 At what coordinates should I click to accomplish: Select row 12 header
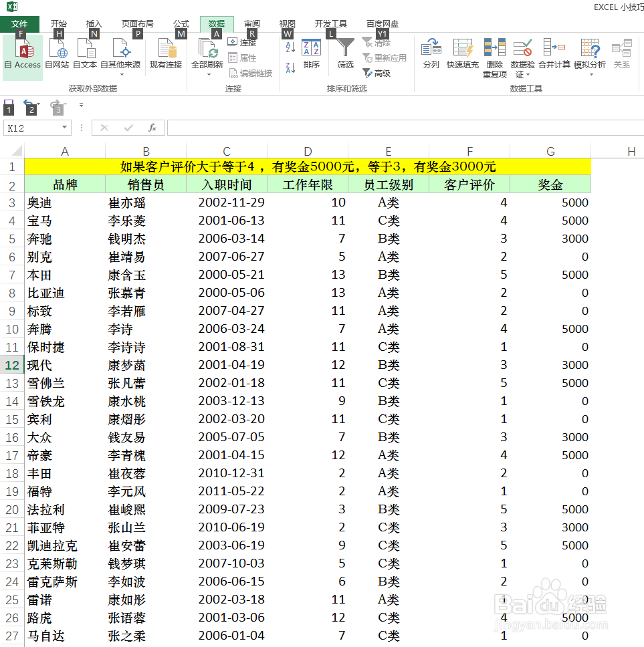tap(12, 365)
